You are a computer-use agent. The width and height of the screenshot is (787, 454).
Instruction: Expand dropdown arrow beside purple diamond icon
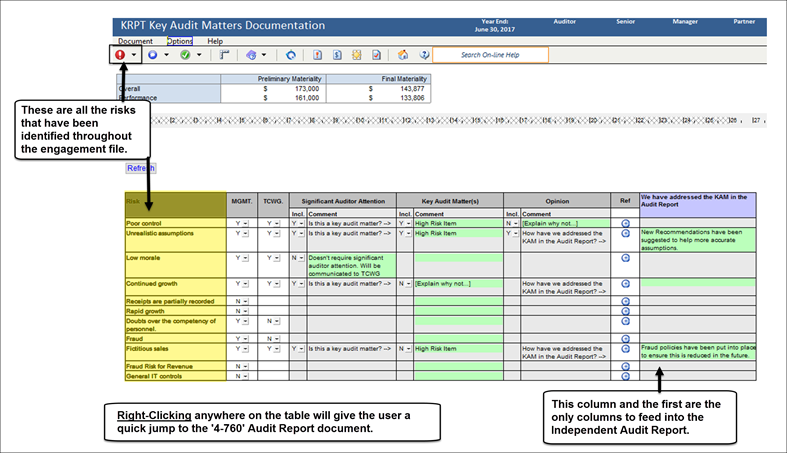(264, 55)
